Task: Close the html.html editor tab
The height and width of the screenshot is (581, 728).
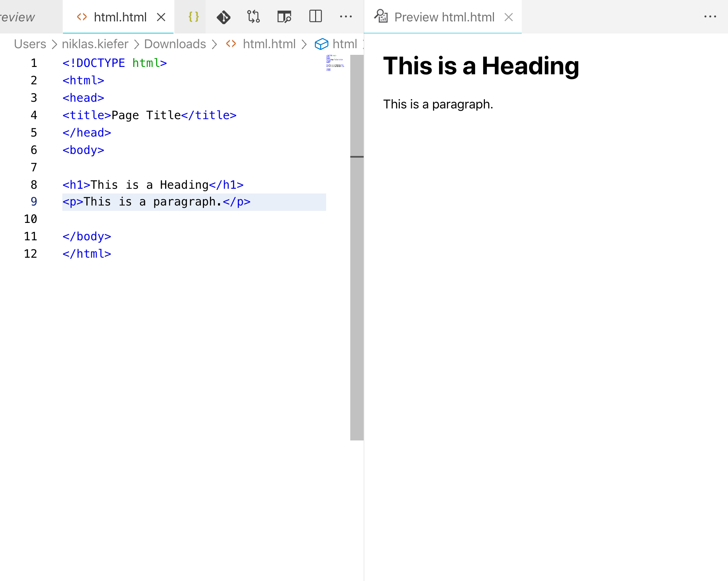Action: tap(161, 17)
